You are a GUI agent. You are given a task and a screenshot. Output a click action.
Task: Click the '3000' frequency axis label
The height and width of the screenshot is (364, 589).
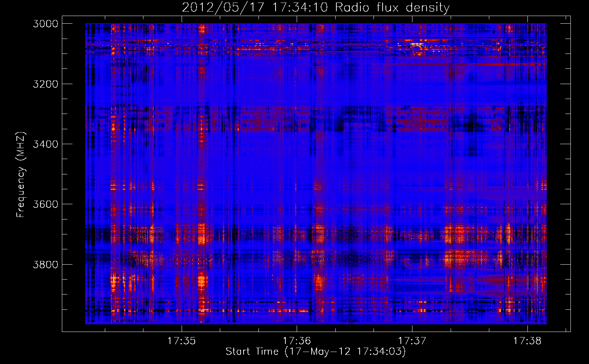[46, 24]
